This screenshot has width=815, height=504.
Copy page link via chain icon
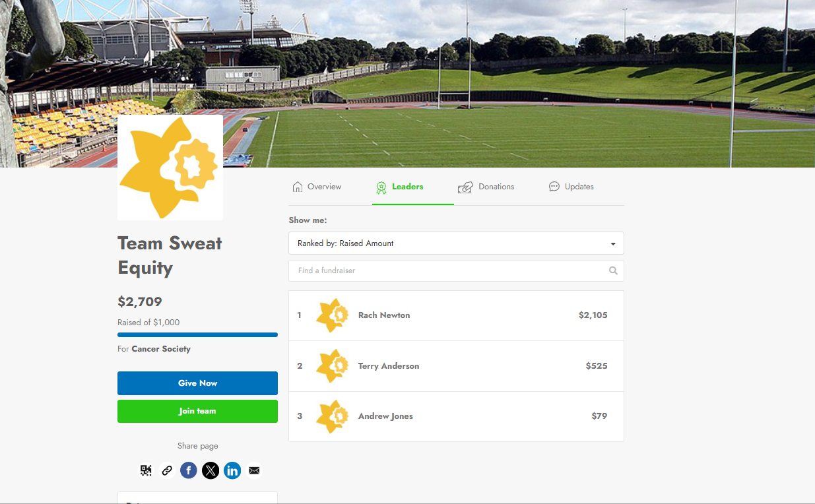coord(167,470)
